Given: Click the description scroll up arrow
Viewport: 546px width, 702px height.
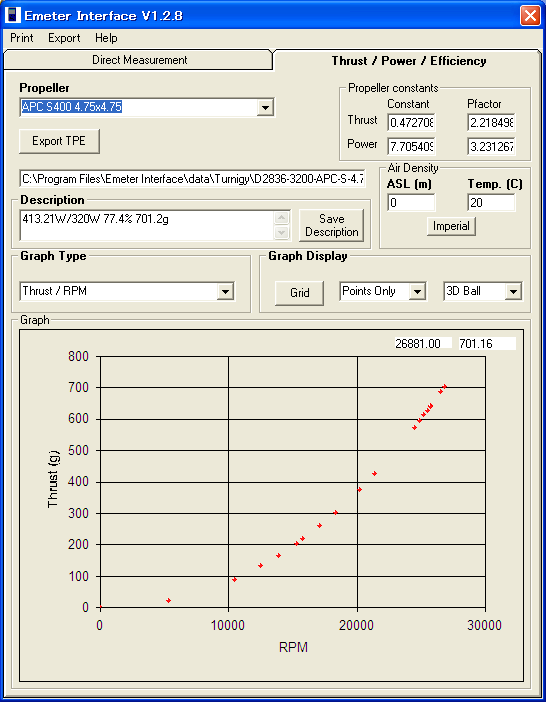Looking at the screenshot, I should (x=282, y=218).
